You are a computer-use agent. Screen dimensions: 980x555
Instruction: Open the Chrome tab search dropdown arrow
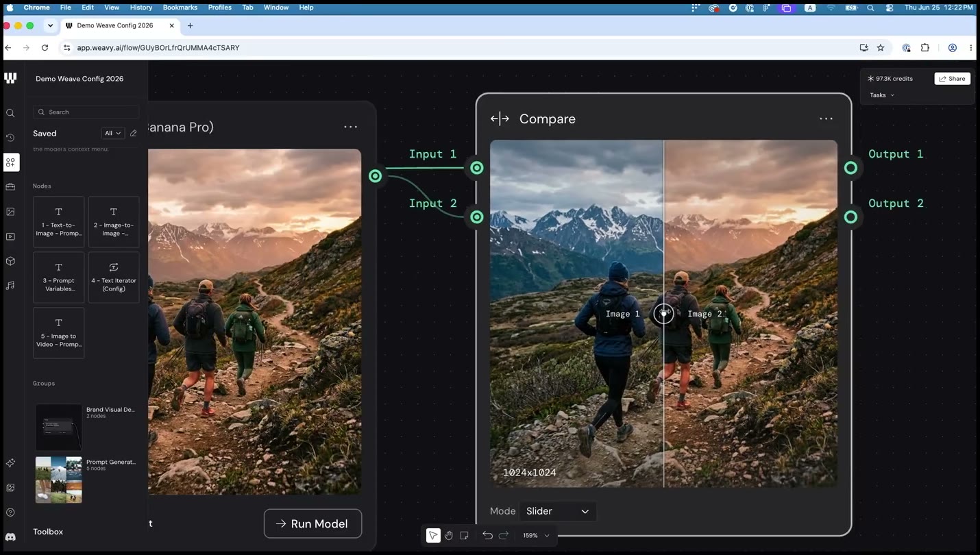(50, 25)
